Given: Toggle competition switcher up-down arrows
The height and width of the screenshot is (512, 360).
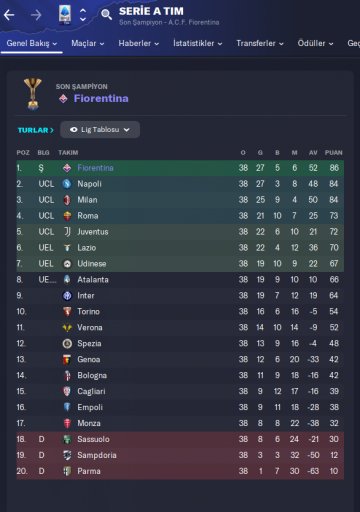Looking at the screenshot, I should [x=83, y=15].
